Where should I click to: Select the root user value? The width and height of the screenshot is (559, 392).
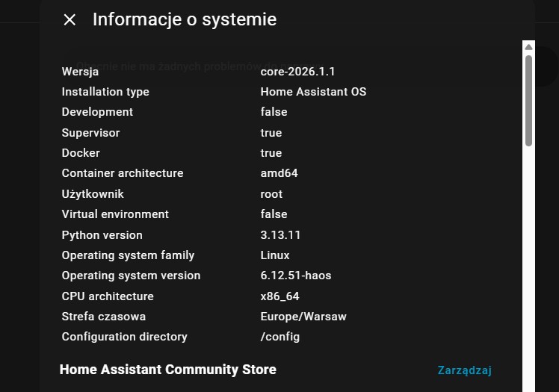coord(271,194)
